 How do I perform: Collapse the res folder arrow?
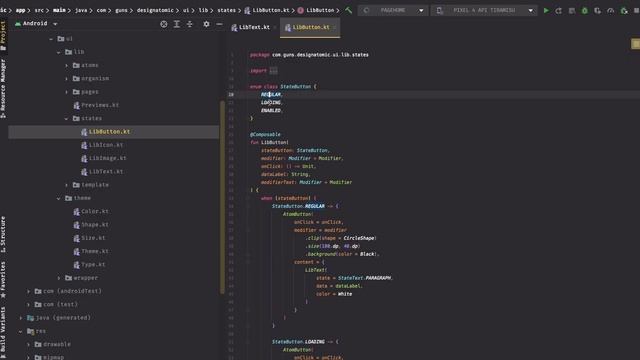21,331
